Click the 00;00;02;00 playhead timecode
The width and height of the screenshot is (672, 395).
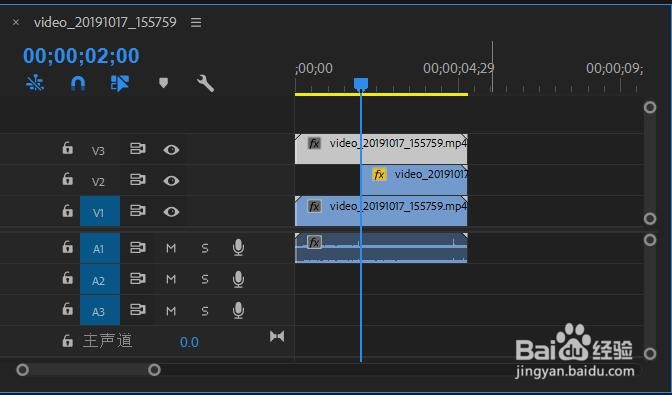point(81,56)
